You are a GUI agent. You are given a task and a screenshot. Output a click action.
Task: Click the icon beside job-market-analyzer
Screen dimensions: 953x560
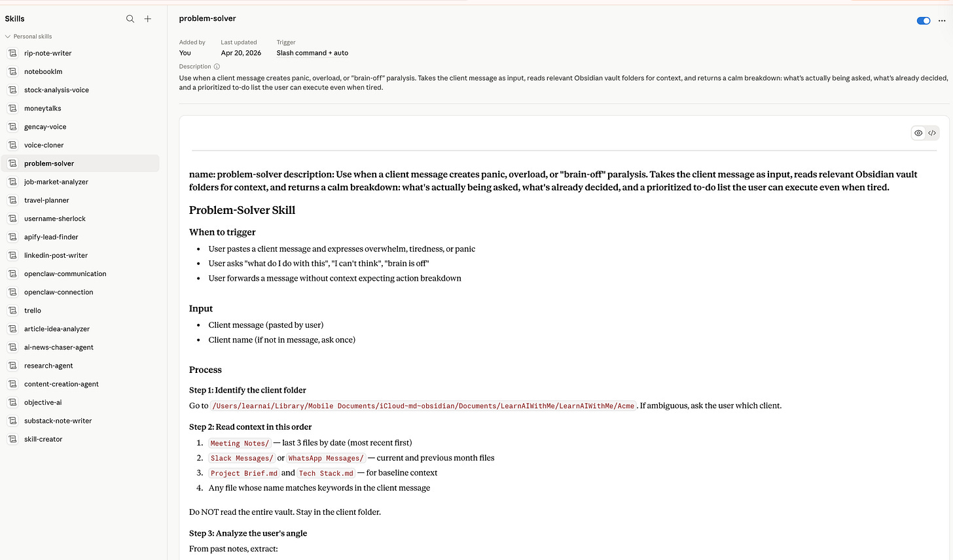[x=12, y=181]
